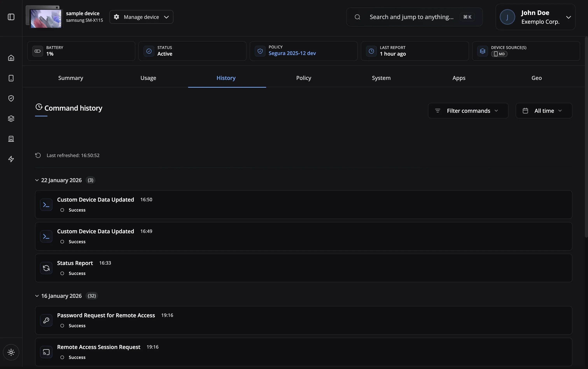The width and height of the screenshot is (588, 369).
Task: Click the refresh icon beside Last refreshed
Action: click(x=38, y=156)
